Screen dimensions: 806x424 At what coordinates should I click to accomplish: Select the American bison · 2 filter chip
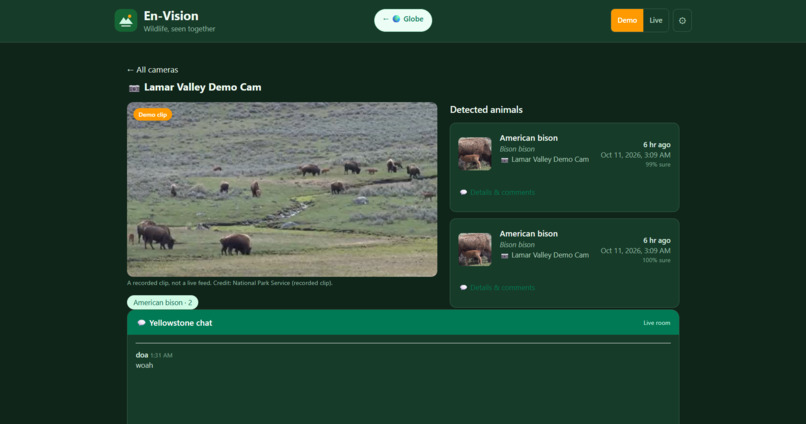point(162,303)
